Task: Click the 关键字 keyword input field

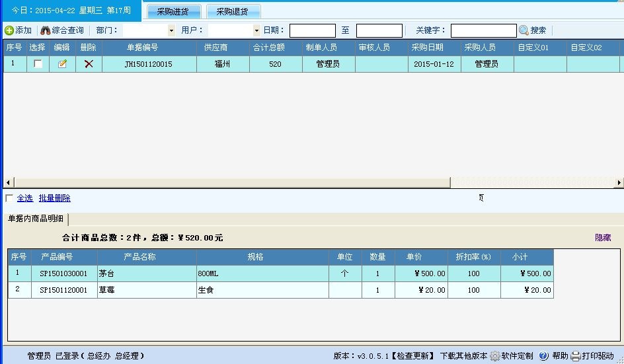Action: (x=483, y=30)
